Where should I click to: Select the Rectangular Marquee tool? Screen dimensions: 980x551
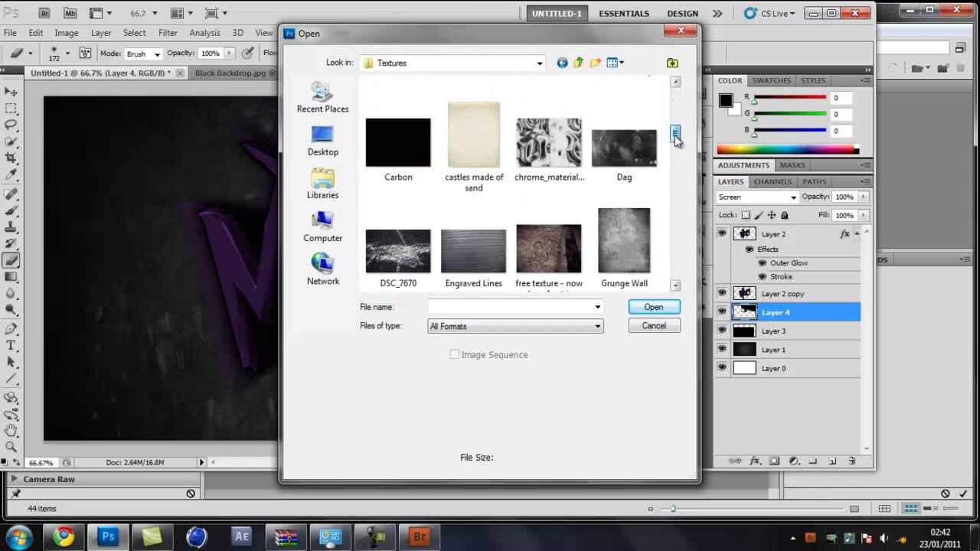[11, 108]
